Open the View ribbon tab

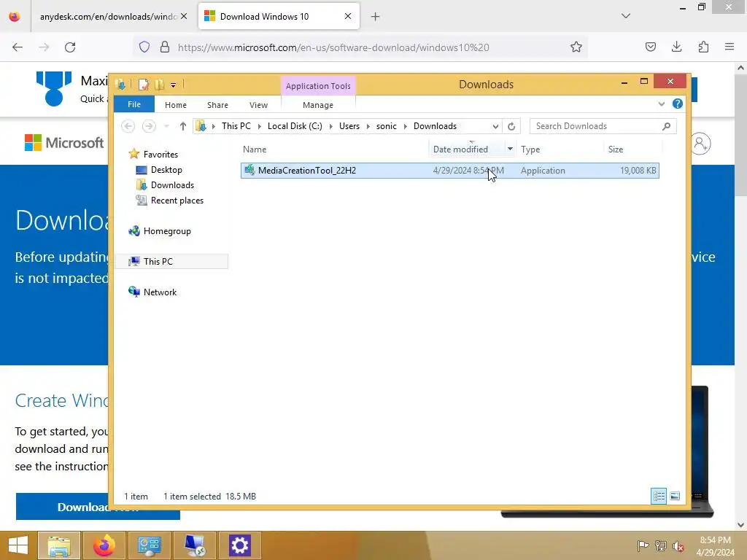[x=258, y=105]
